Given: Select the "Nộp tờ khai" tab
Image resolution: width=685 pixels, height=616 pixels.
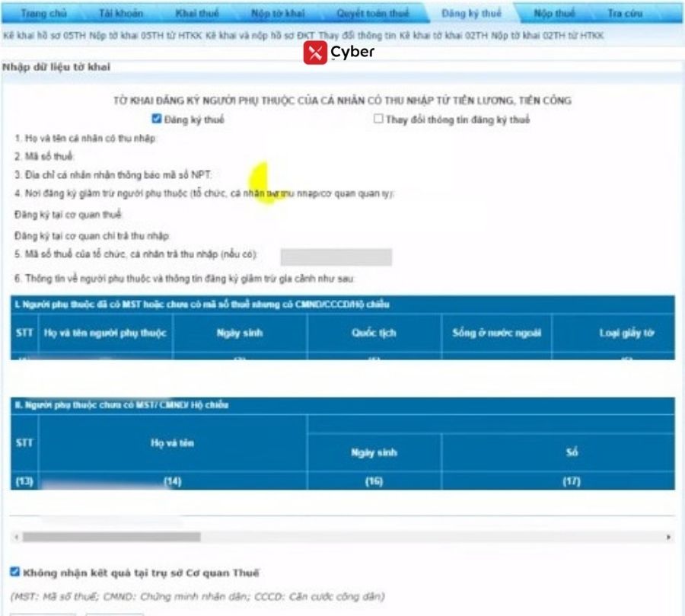Looking at the screenshot, I should pos(278,14).
